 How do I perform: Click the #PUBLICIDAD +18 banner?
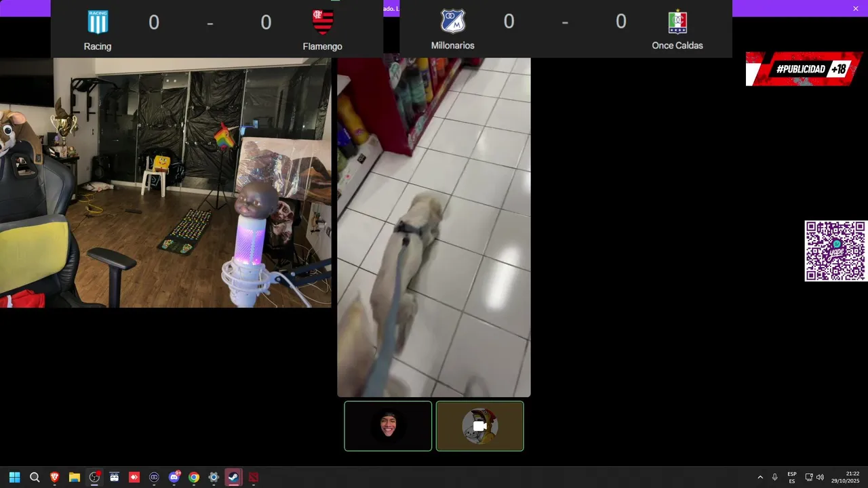click(x=804, y=69)
